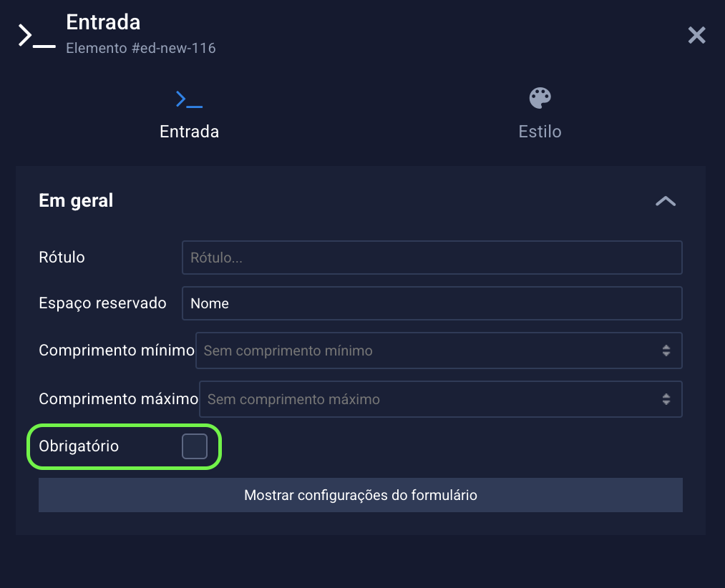Switch to the Estilo tab label
Image resolution: width=725 pixels, height=588 pixels.
tap(540, 132)
